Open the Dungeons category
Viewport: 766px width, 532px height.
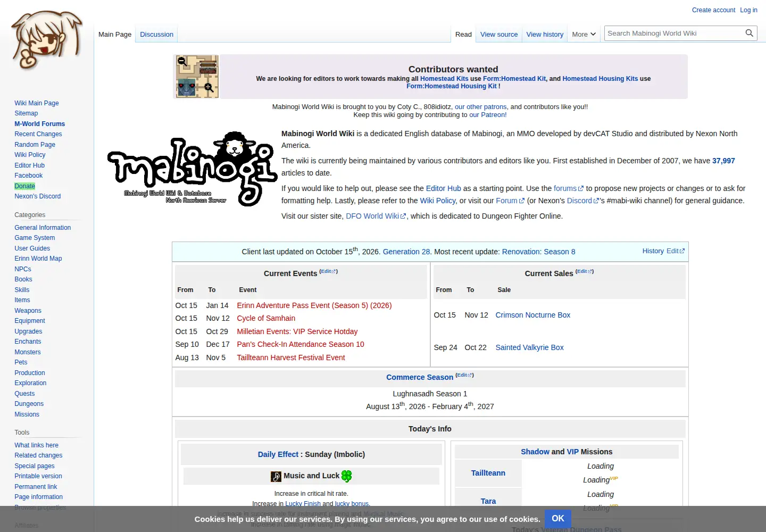click(x=29, y=404)
